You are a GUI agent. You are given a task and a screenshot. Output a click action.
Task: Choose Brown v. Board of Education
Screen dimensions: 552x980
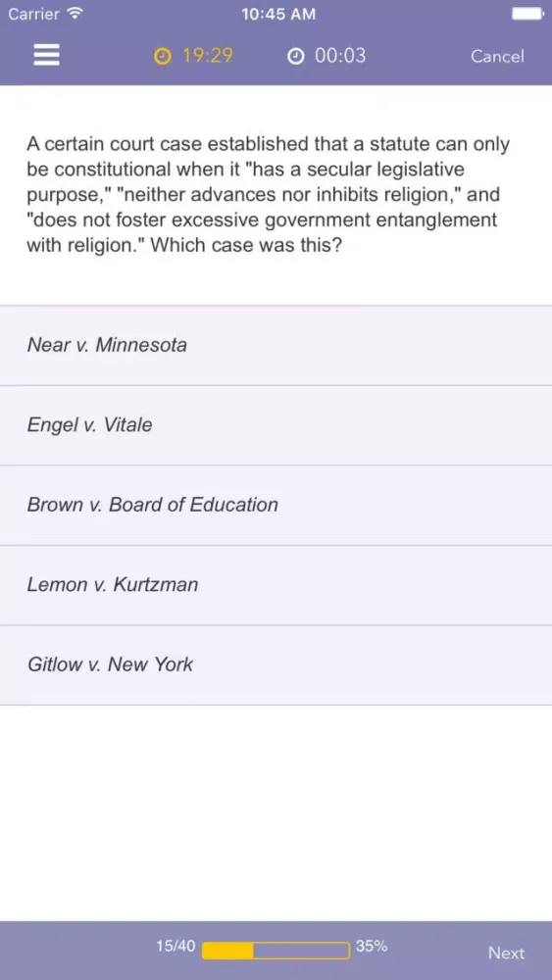coord(276,506)
